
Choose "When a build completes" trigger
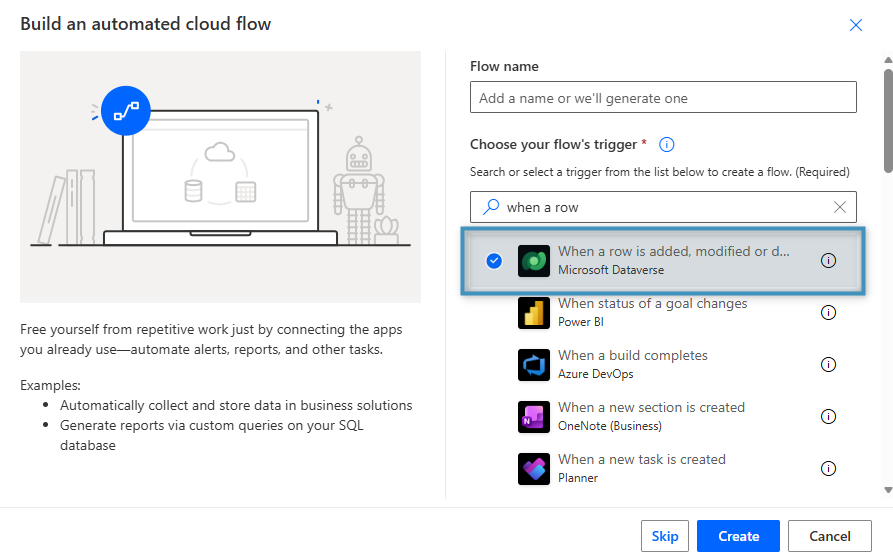click(x=632, y=356)
